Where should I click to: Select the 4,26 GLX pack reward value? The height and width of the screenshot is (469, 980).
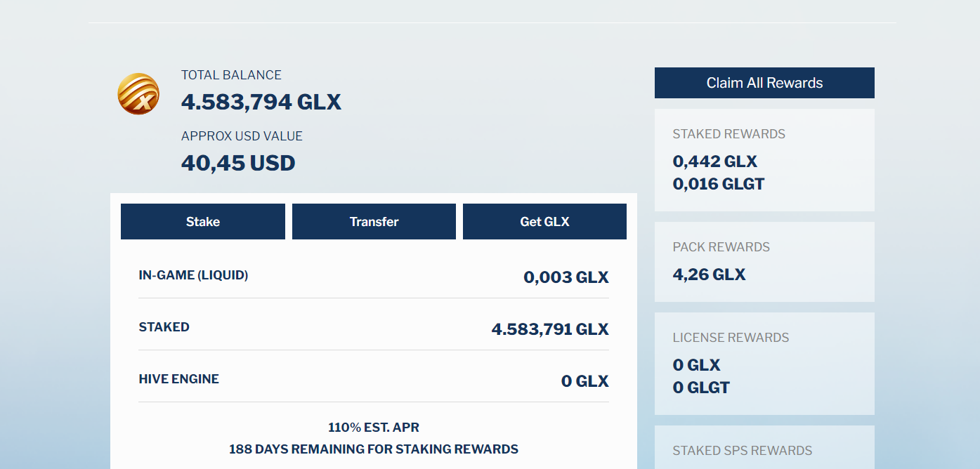coord(710,275)
